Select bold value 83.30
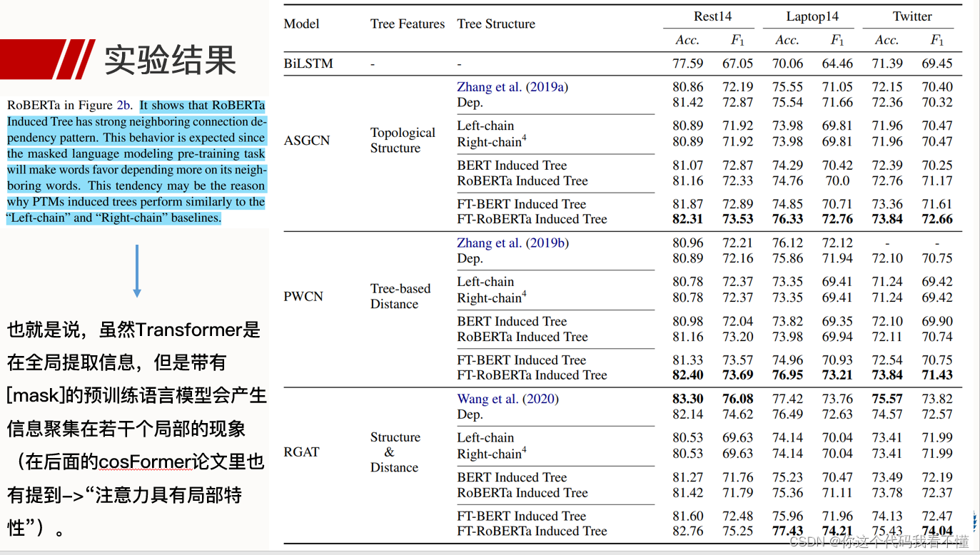Image resolution: width=980 pixels, height=555 pixels. coord(688,399)
